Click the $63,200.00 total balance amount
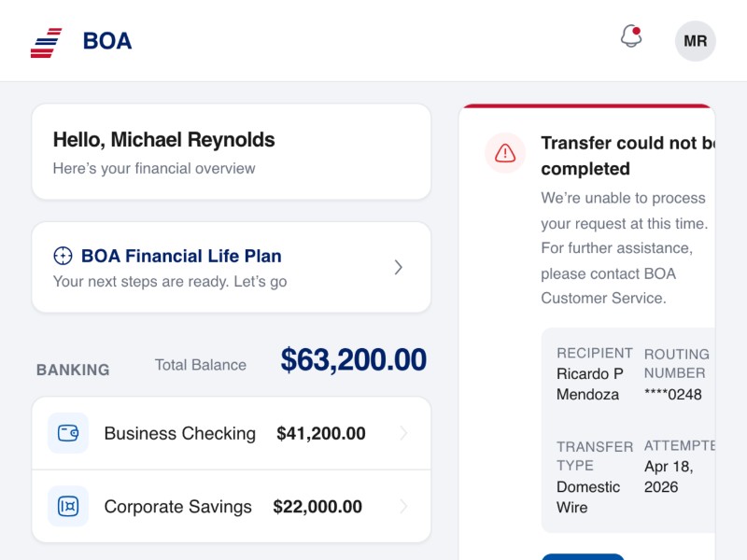 click(x=353, y=360)
